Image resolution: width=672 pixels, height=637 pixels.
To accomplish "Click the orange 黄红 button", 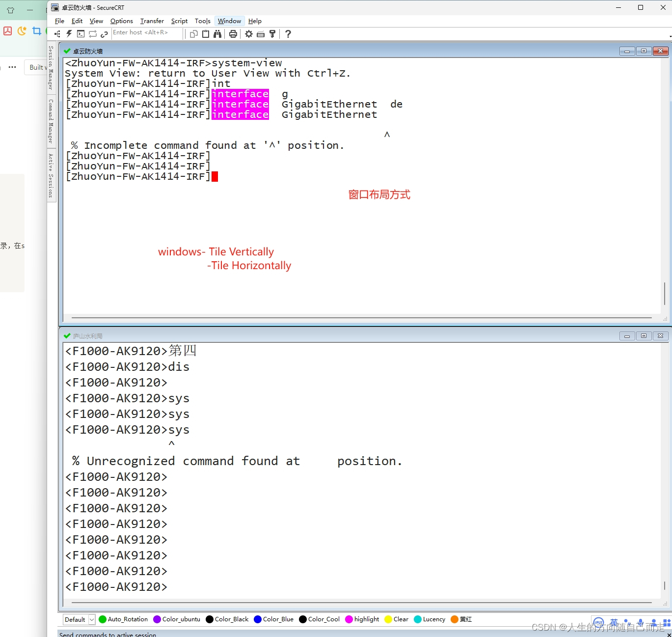I will point(461,619).
